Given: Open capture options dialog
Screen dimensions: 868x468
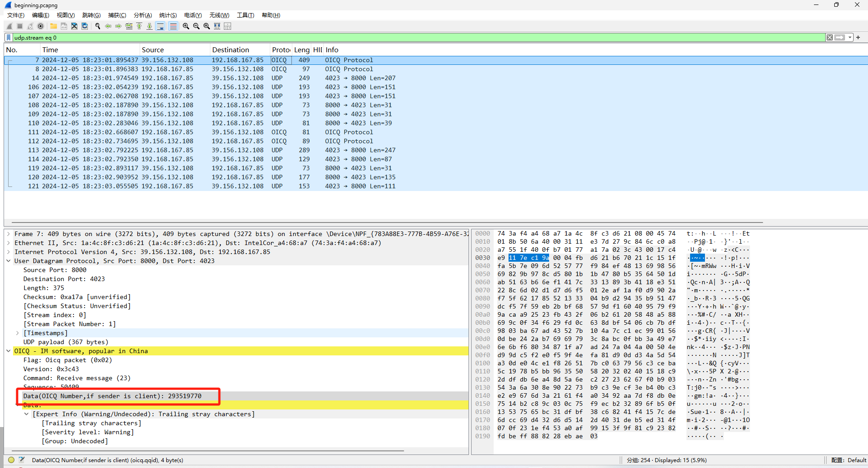Looking at the screenshot, I should 41,26.
